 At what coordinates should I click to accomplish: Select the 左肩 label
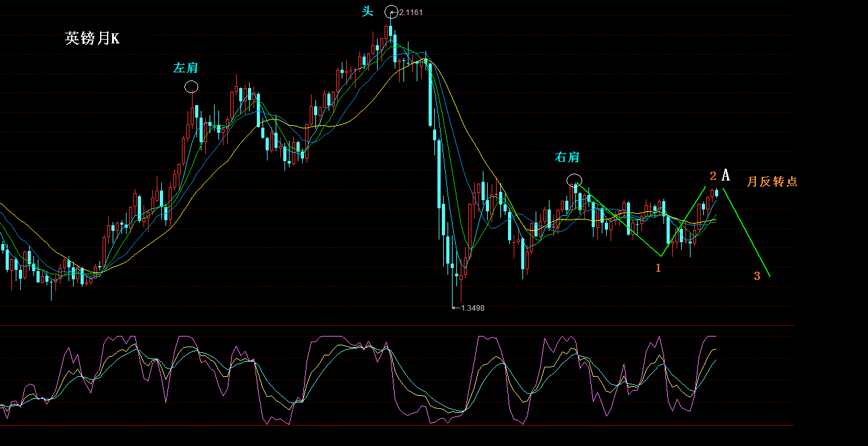[x=186, y=67]
